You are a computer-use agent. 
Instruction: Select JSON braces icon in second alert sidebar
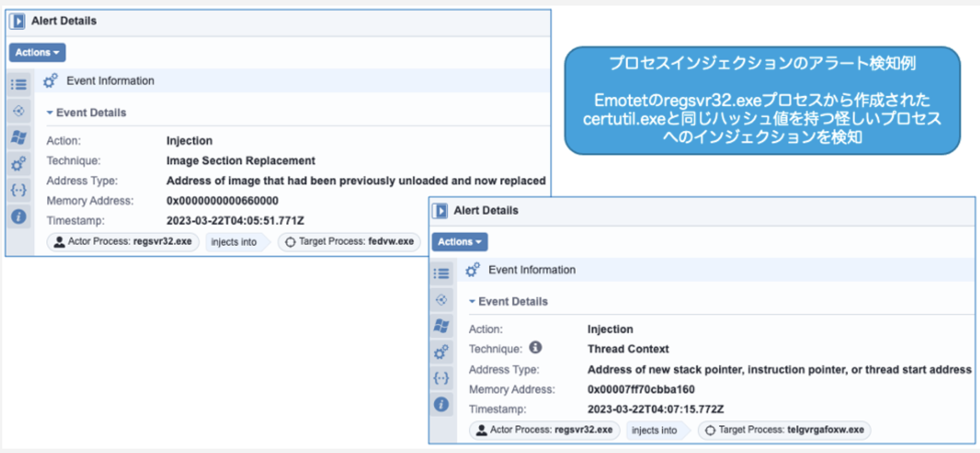coord(442,378)
